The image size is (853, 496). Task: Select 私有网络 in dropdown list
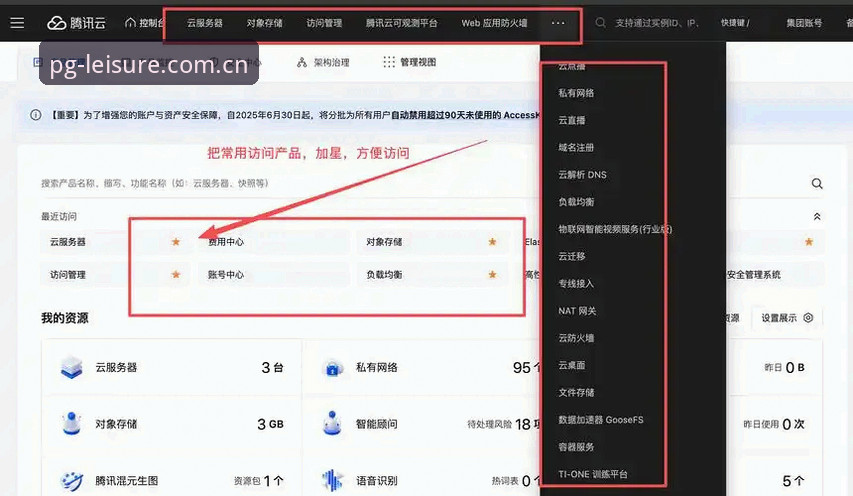point(576,93)
